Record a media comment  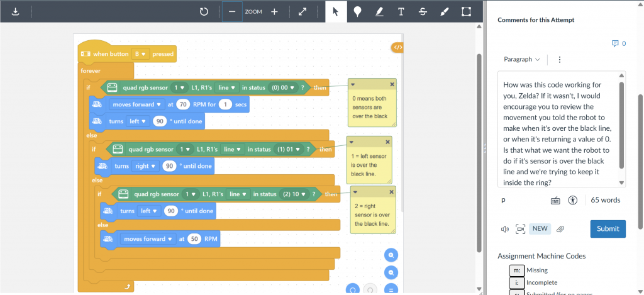[x=520, y=229]
